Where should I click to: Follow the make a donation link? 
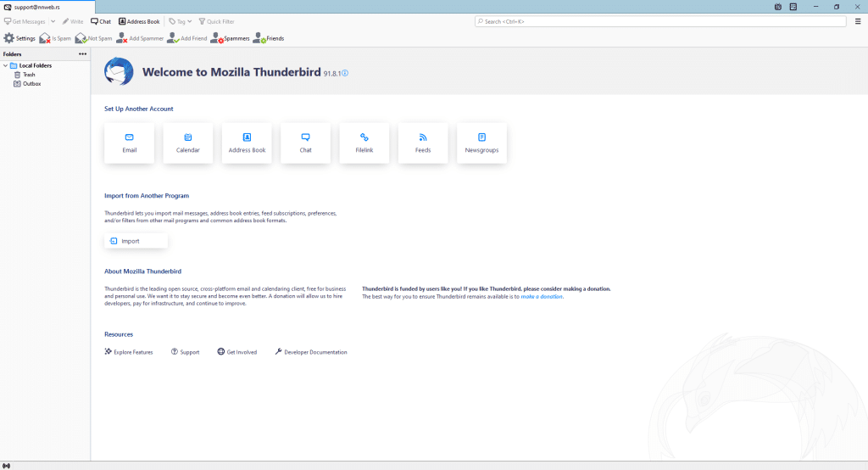pos(542,297)
